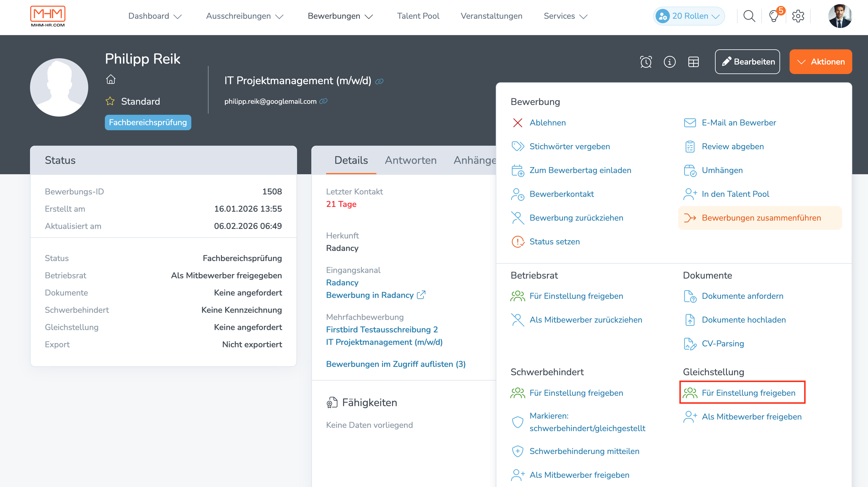
Task: Open the settings gear
Action: [x=798, y=16]
